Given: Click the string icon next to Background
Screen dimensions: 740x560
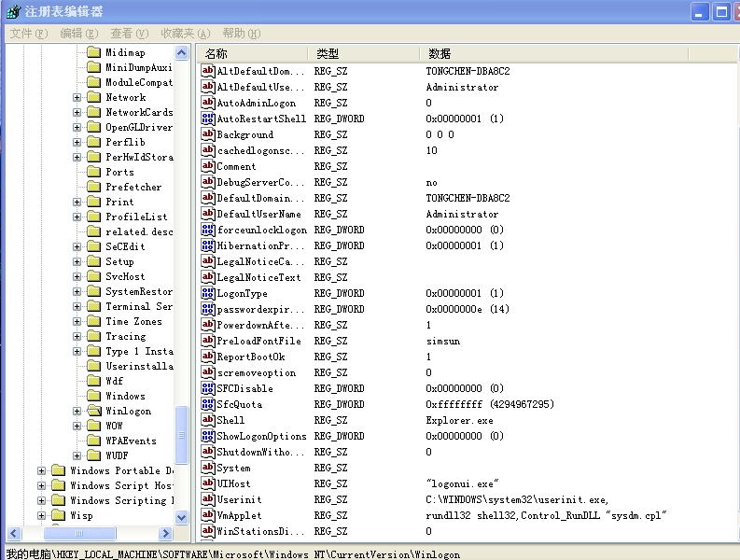Looking at the screenshot, I should [x=208, y=134].
